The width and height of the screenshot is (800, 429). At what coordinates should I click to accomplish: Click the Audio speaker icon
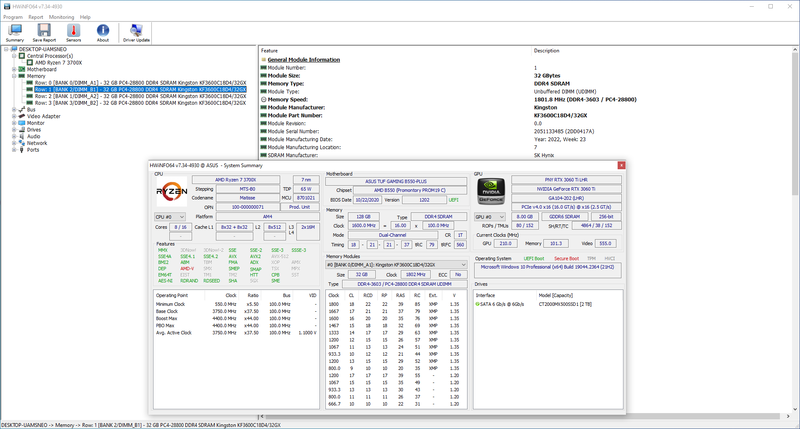pyautogui.click(x=22, y=136)
